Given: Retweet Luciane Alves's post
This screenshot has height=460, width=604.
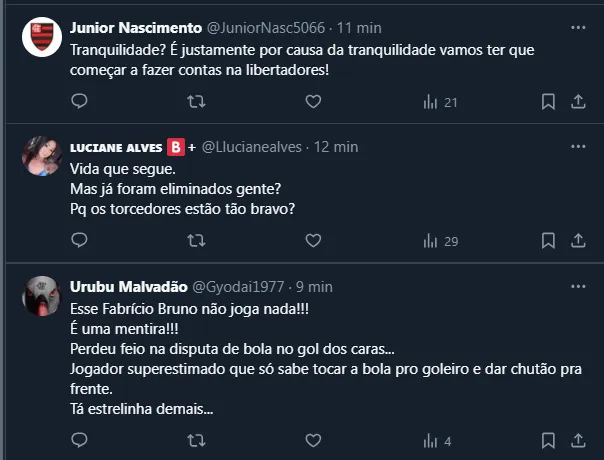Looking at the screenshot, I should coord(197,240).
